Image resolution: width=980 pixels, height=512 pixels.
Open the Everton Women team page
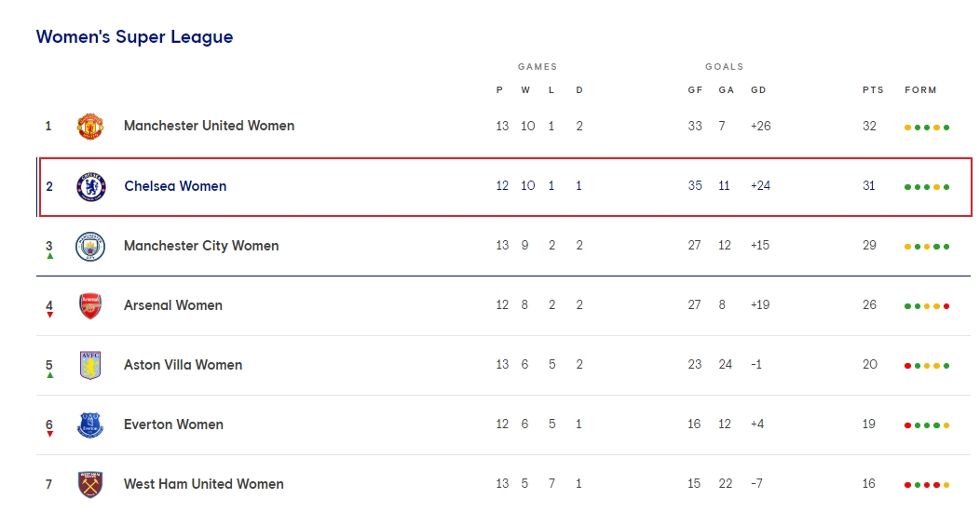174,424
